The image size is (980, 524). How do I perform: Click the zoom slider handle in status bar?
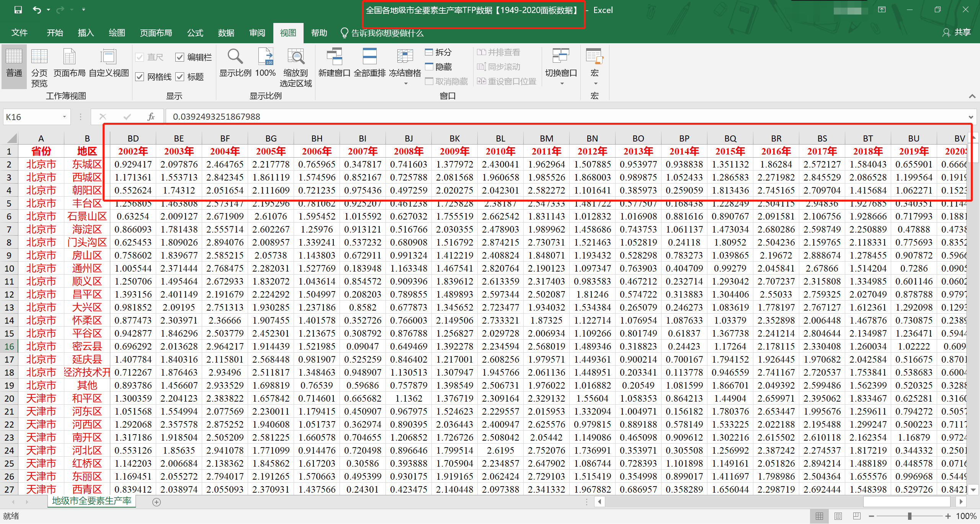[909, 516]
